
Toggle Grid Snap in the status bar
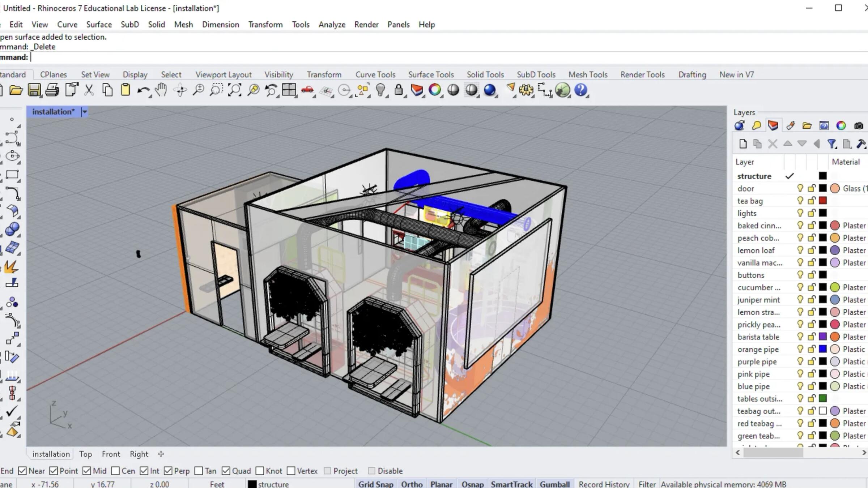coord(375,484)
